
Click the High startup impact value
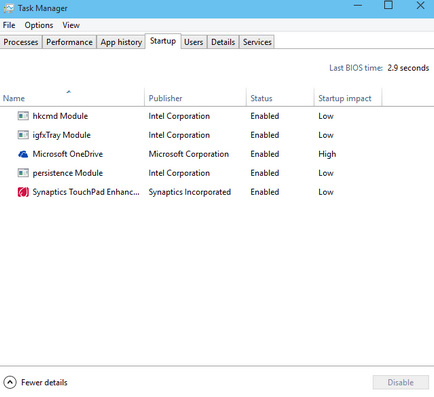pos(327,154)
